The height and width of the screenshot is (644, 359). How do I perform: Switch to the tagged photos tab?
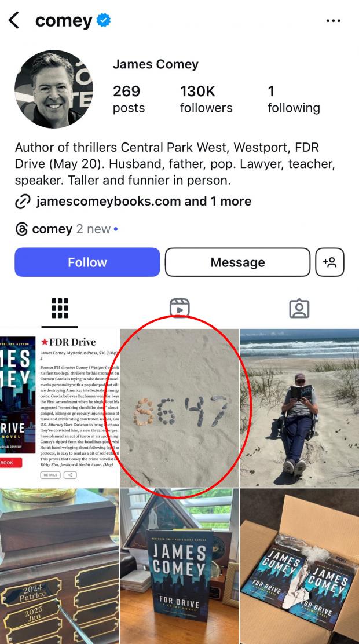[x=299, y=309]
